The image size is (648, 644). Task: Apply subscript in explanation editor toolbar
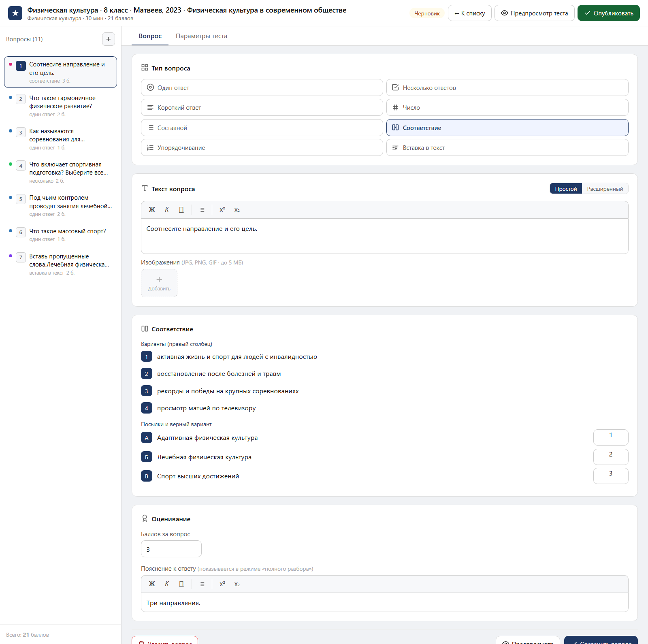pos(237,584)
